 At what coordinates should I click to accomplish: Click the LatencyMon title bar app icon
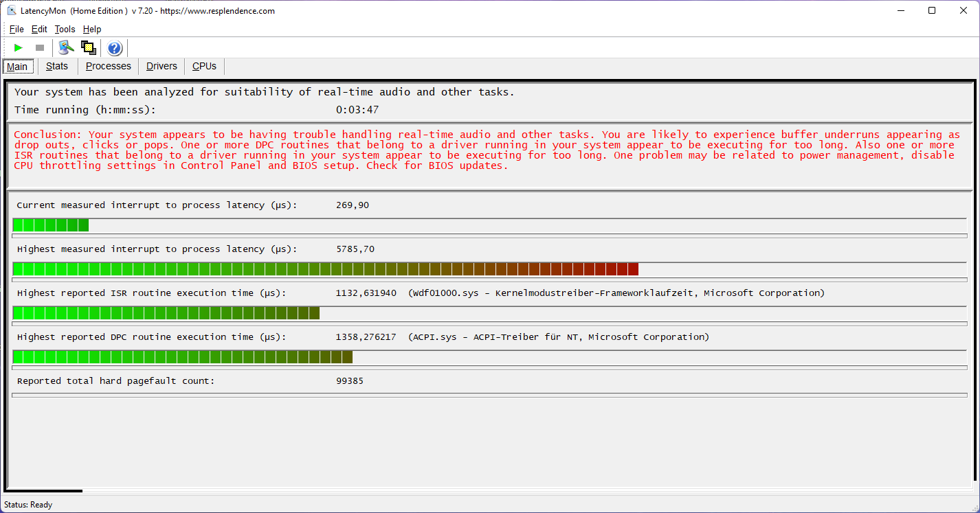click(x=12, y=10)
